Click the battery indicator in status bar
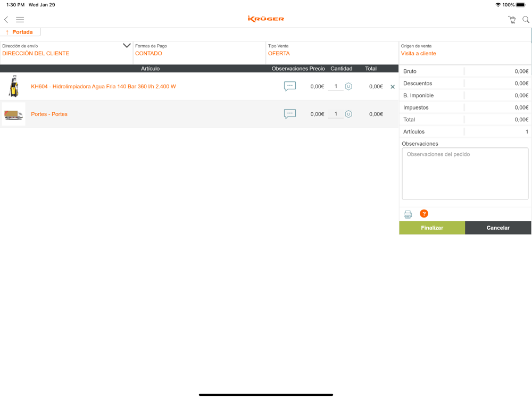Screen dimensions: 532x399 click(521, 5)
